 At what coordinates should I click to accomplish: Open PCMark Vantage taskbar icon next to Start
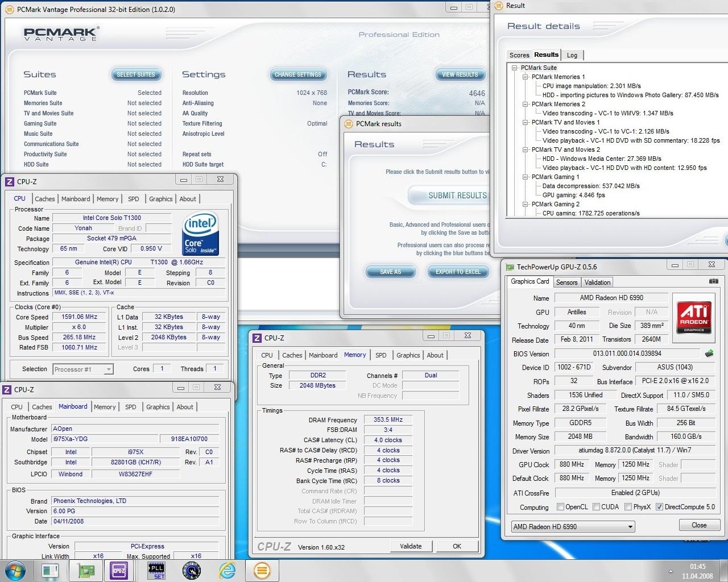(x=50, y=570)
